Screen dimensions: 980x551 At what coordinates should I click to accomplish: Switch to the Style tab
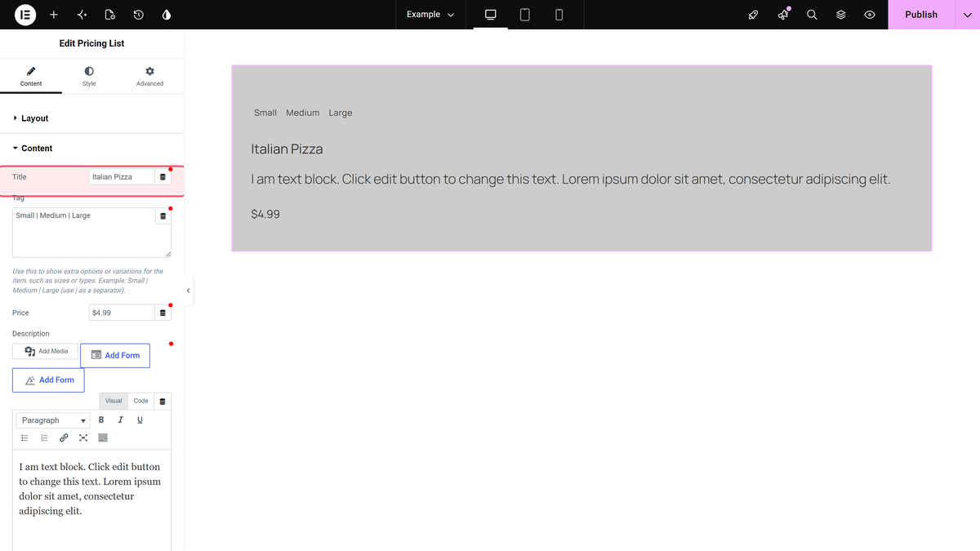coord(89,76)
